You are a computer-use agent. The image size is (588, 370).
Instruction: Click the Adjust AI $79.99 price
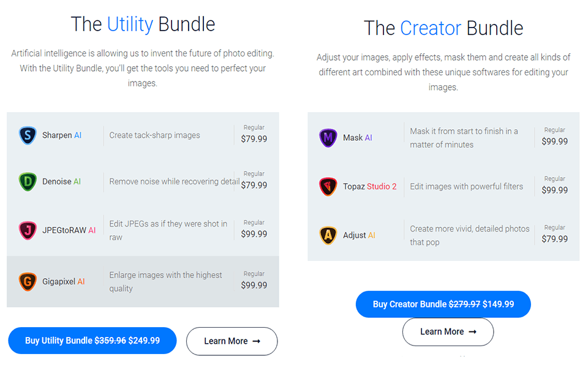(x=554, y=239)
